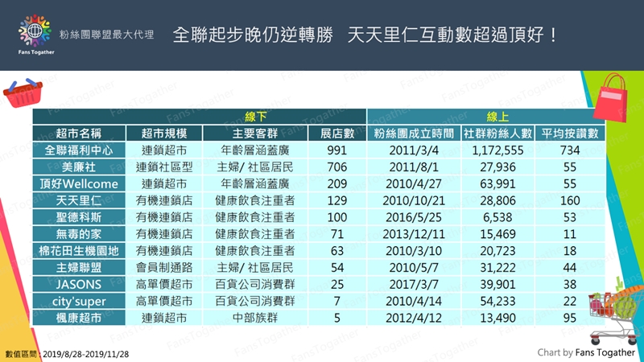Screen dimensions: 644x362
Task: Click the 6,538 fan count cell
Action: coord(497,217)
